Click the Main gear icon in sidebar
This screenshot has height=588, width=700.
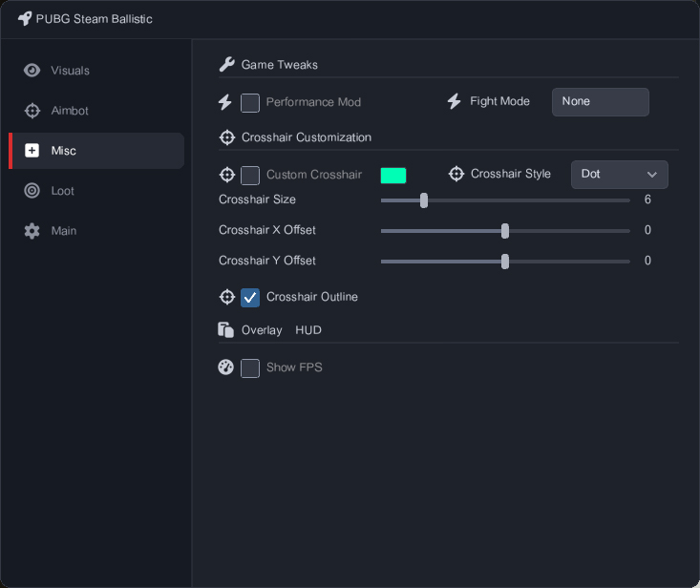(x=32, y=231)
